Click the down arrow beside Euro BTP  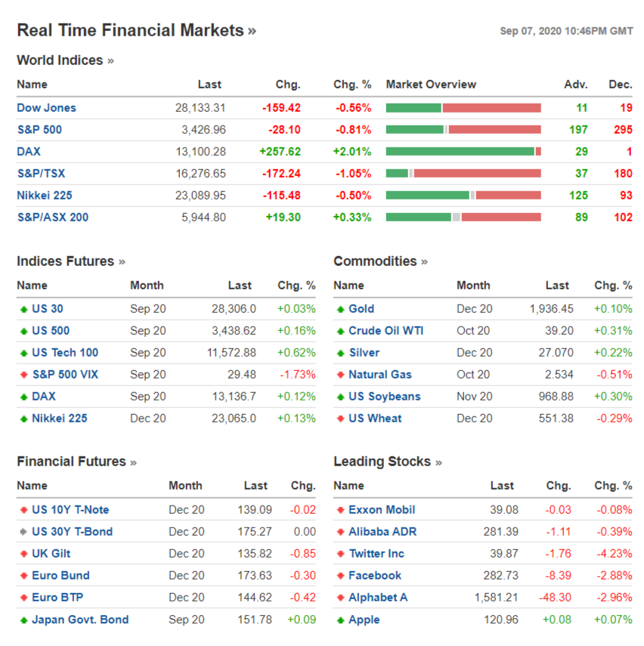[24, 598]
